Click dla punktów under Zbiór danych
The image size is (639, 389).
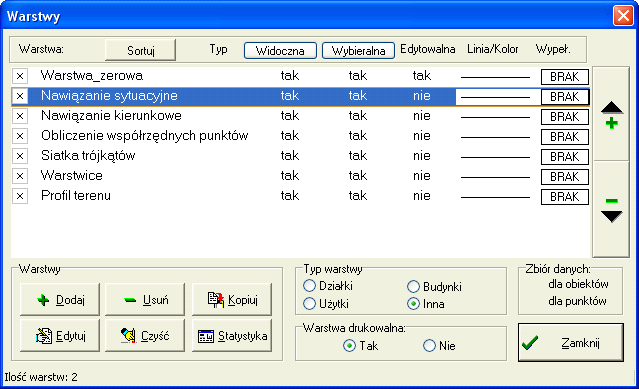pyautogui.click(x=577, y=301)
